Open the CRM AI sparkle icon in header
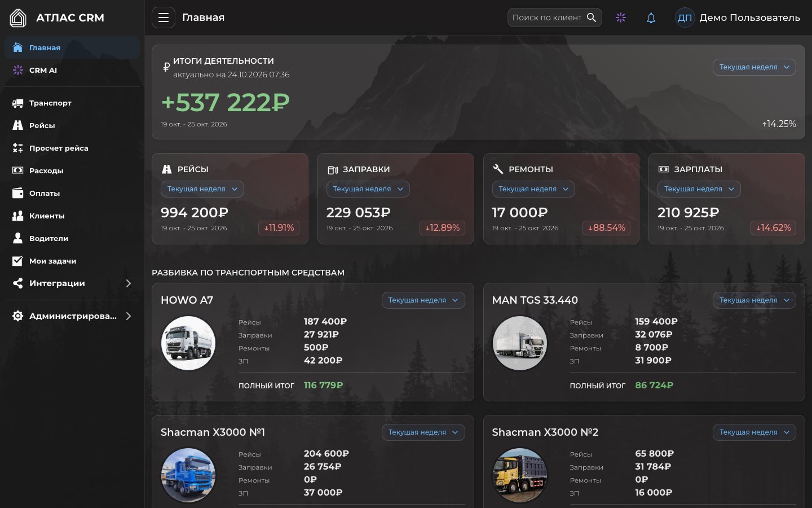 tap(621, 17)
